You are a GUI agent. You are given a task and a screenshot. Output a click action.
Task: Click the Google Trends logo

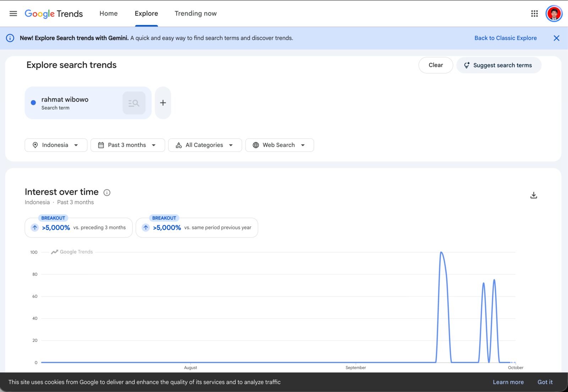54,13
